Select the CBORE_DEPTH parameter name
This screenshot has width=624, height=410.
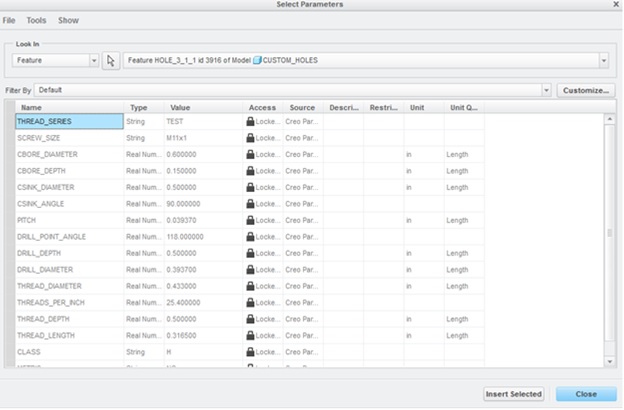click(41, 171)
